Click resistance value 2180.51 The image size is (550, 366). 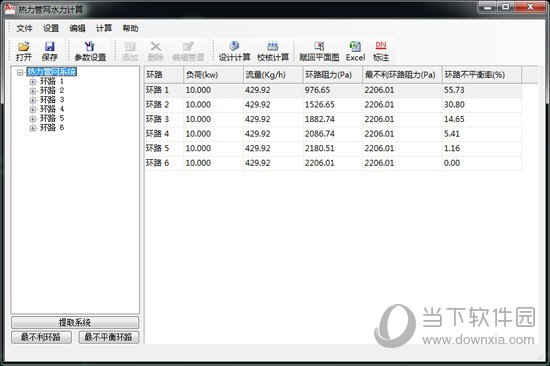click(320, 148)
